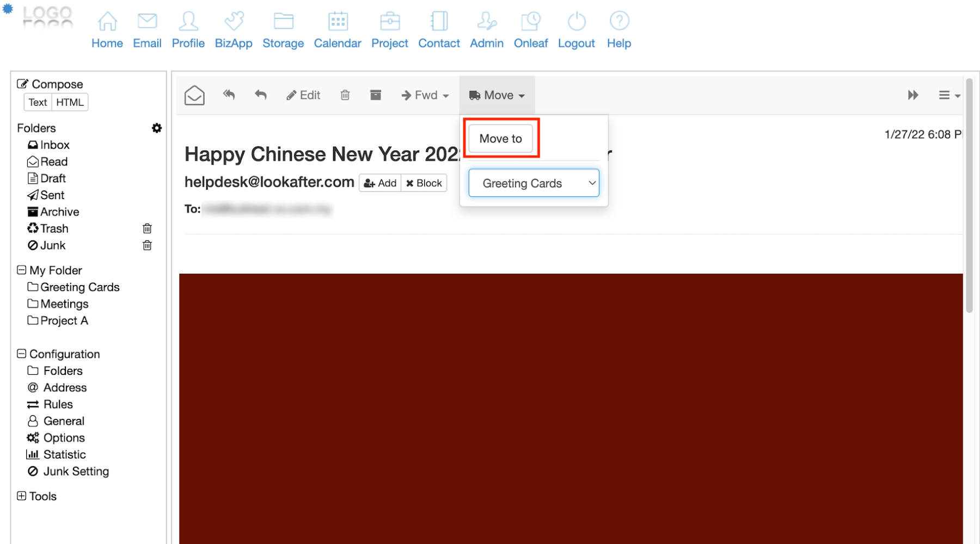Empty the Trash folder bin icon
Screen dimensions: 980x544
tap(147, 228)
